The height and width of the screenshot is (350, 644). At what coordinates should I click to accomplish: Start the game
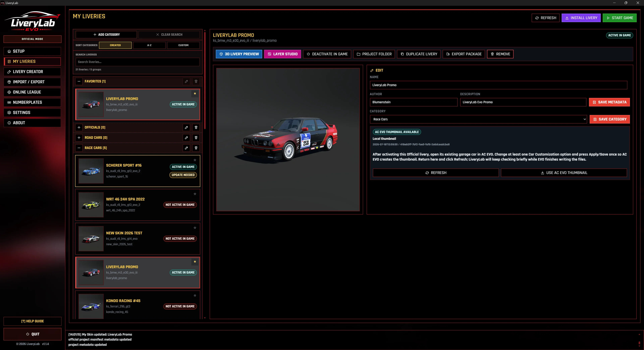(620, 18)
